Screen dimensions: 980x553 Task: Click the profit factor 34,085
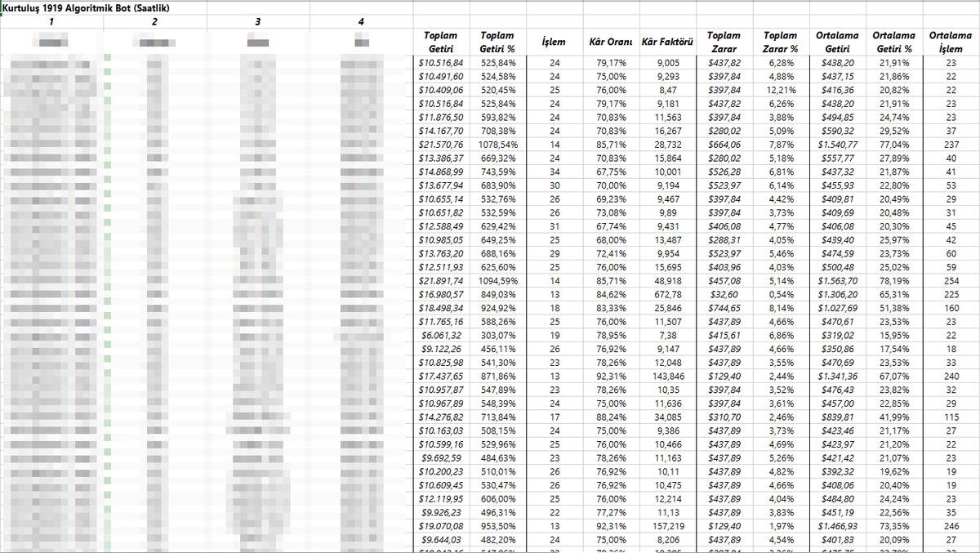(x=667, y=418)
